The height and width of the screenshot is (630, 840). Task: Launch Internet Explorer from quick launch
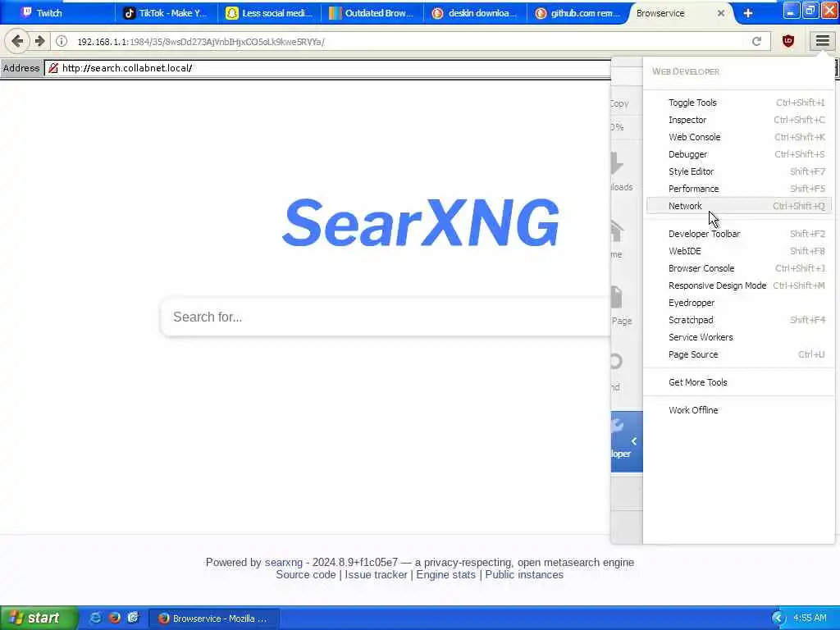95,618
